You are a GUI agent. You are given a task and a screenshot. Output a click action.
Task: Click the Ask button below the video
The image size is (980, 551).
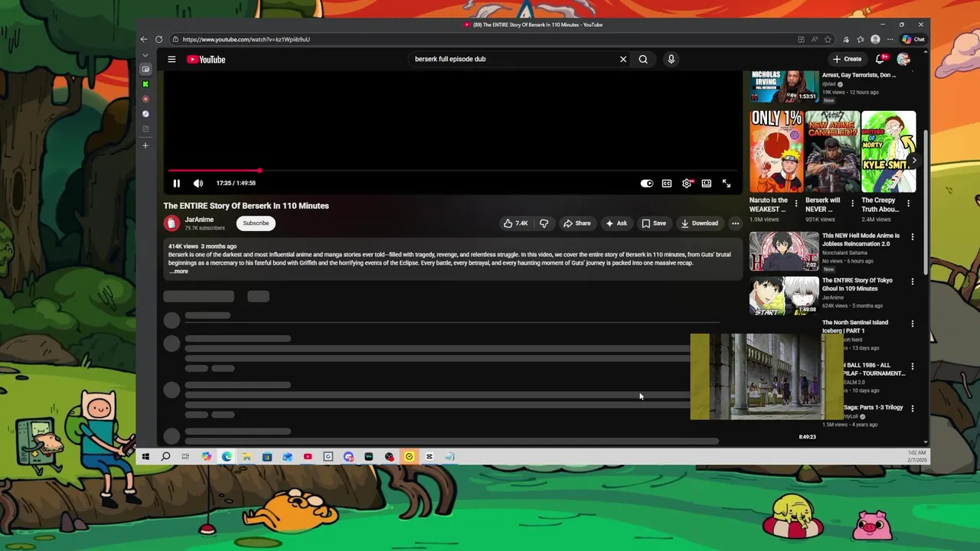pyautogui.click(x=616, y=223)
